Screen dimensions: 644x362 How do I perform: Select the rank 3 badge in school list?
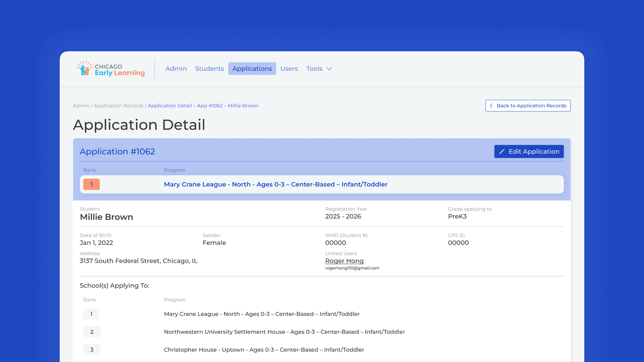[x=92, y=350]
